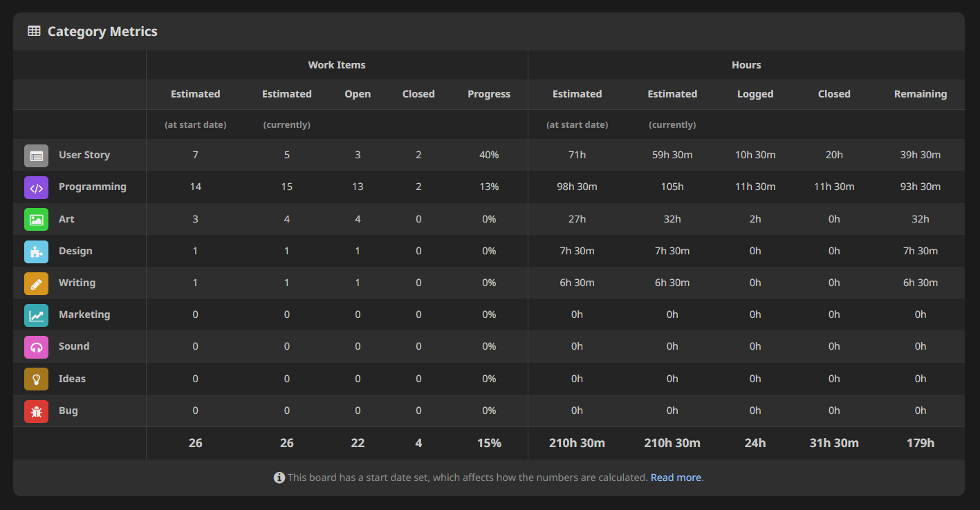Click the red Bug icon
Image resolution: width=980 pixels, height=510 pixels.
(x=36, y=410)
